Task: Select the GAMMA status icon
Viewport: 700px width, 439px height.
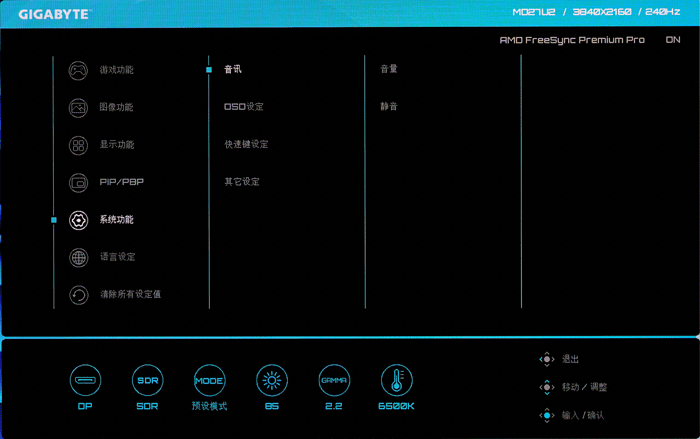Action: (x=334, y=380)
